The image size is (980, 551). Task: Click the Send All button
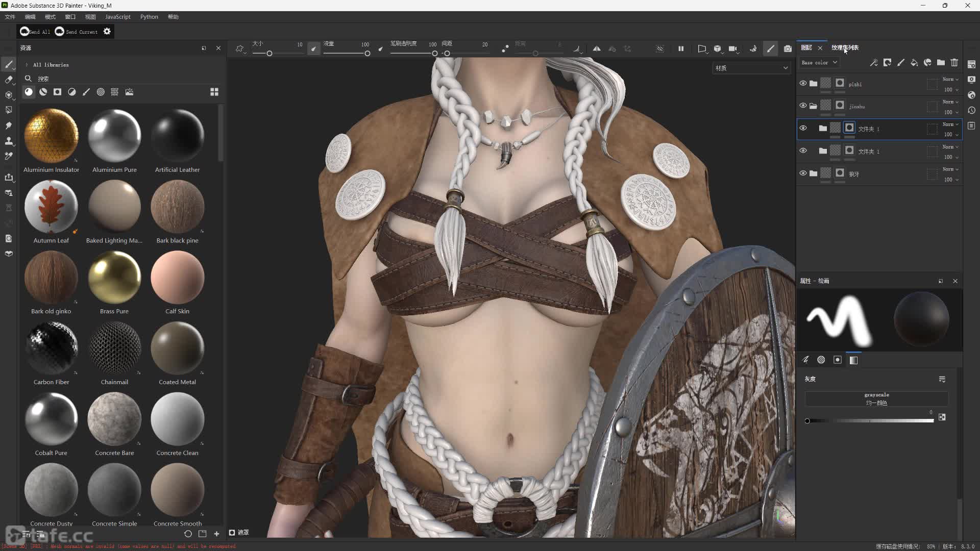(35, 32)
